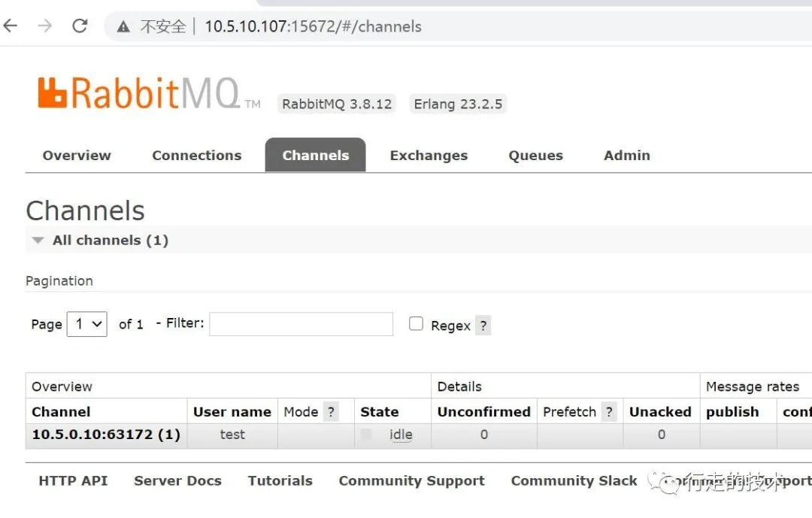812x518 pixels.
Task: Click the Filter text field
Action: coord(301,324)
